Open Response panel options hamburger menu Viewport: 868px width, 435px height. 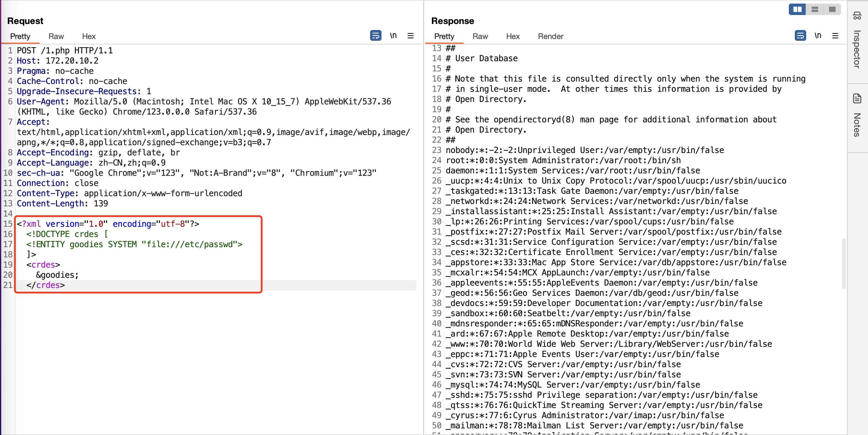pos(835,35)
